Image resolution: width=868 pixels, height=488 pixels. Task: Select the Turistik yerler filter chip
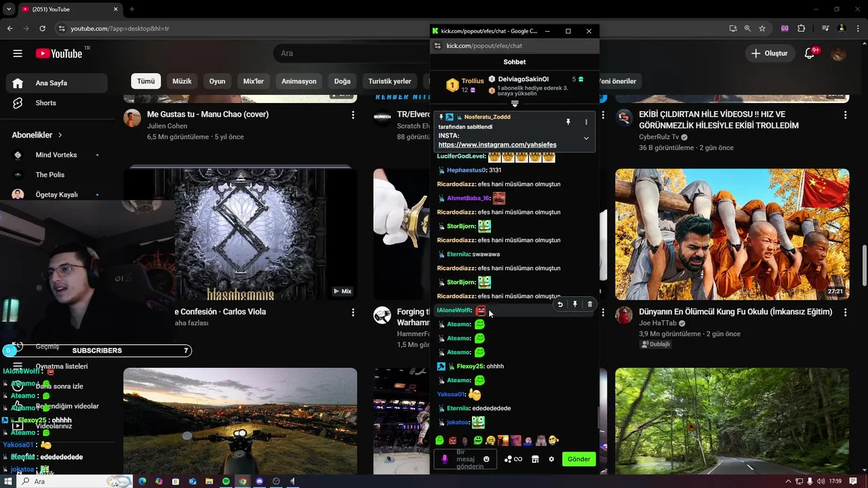[x=390, y=81]
